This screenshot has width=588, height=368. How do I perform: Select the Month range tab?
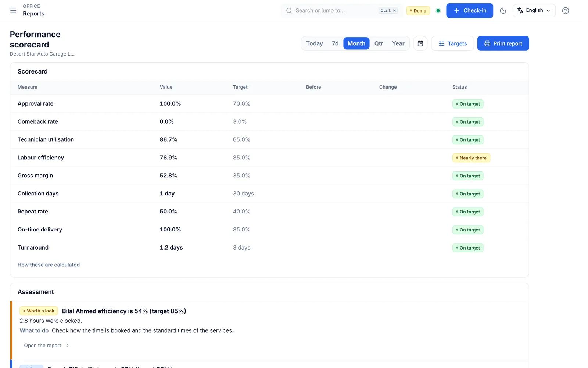tap(356, 43)
